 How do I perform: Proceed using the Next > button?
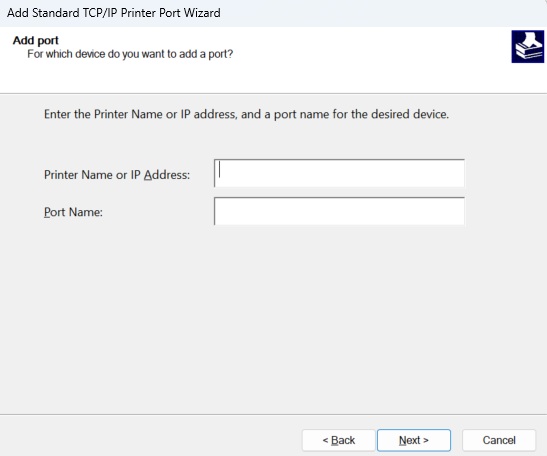pyautogui.click(x=414, y=440)
